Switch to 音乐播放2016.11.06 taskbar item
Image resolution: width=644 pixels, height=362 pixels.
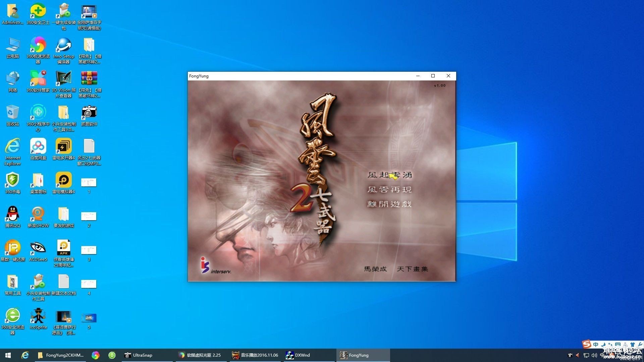pos(255,355)
